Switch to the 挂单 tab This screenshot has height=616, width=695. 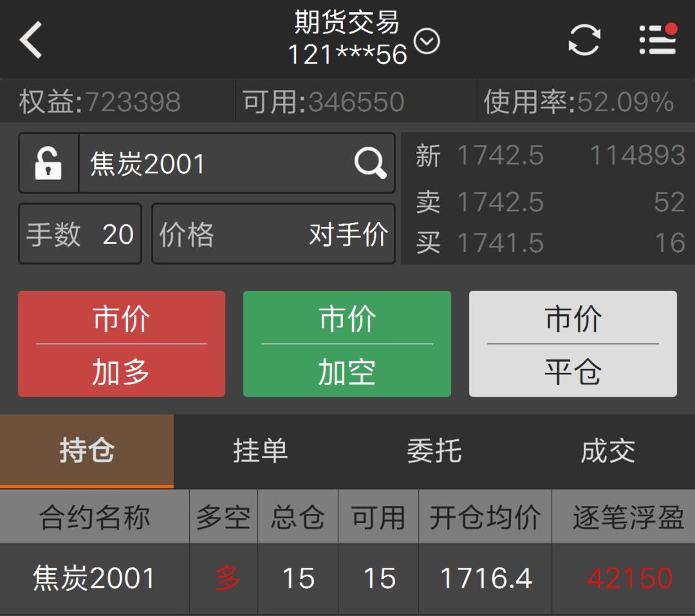[260, 450]
